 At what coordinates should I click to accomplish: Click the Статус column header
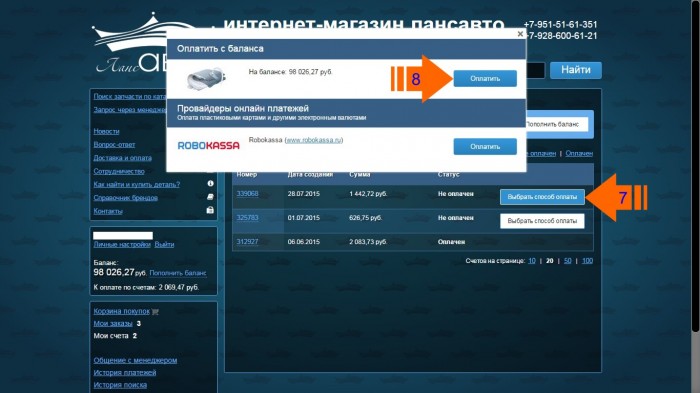coord(448,175)
